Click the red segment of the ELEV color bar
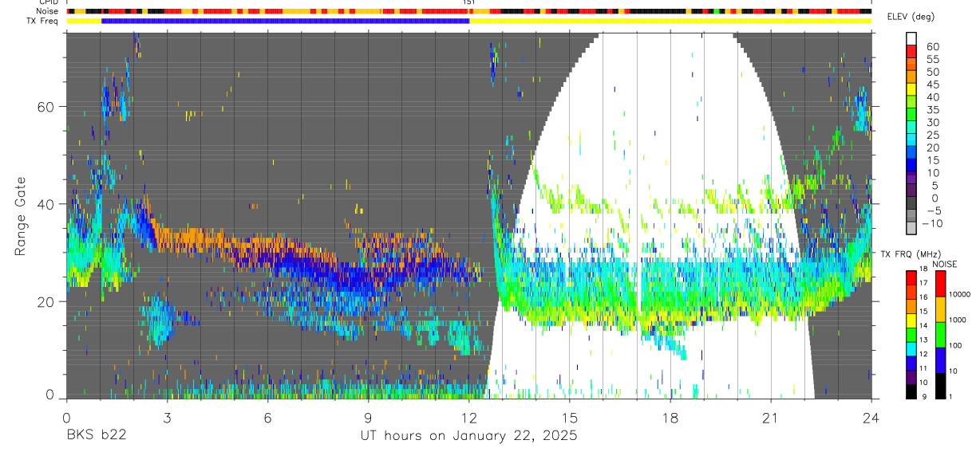 (x=912, y=50)
